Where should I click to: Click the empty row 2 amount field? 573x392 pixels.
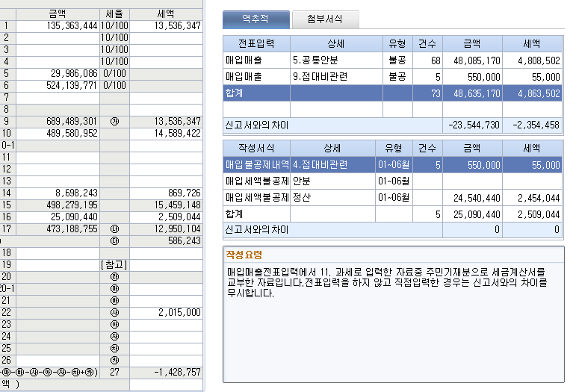tap(58, 38)
